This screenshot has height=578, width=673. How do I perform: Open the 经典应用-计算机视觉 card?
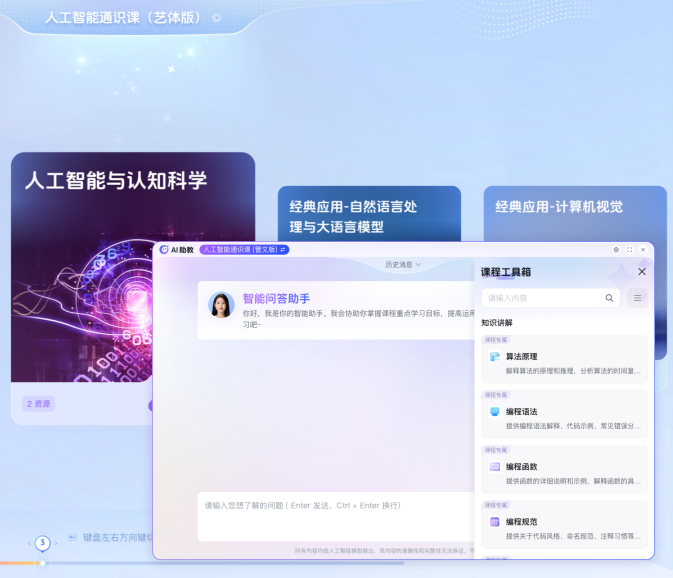(575, 214)
